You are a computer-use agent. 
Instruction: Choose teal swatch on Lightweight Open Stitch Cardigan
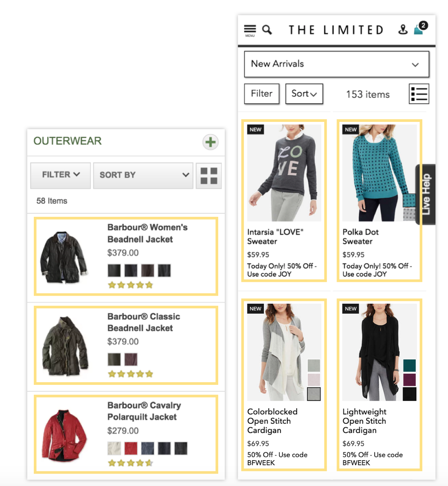410,365
